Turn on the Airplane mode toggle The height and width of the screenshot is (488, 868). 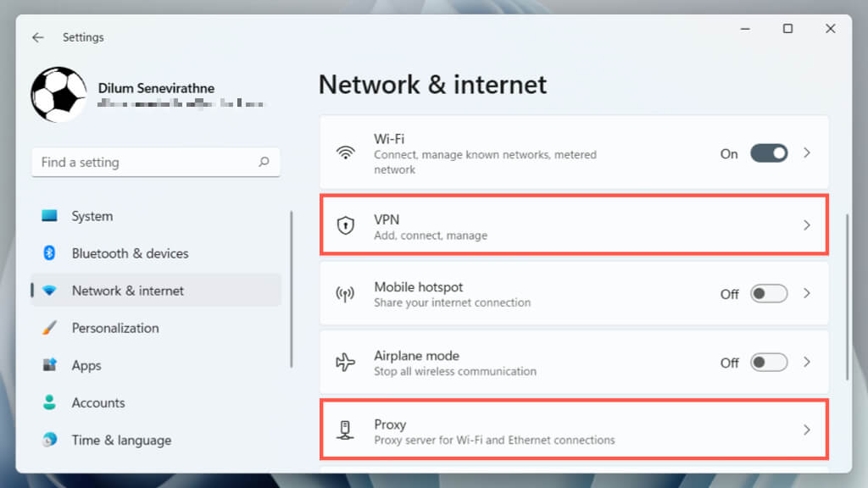pos(769,363)
